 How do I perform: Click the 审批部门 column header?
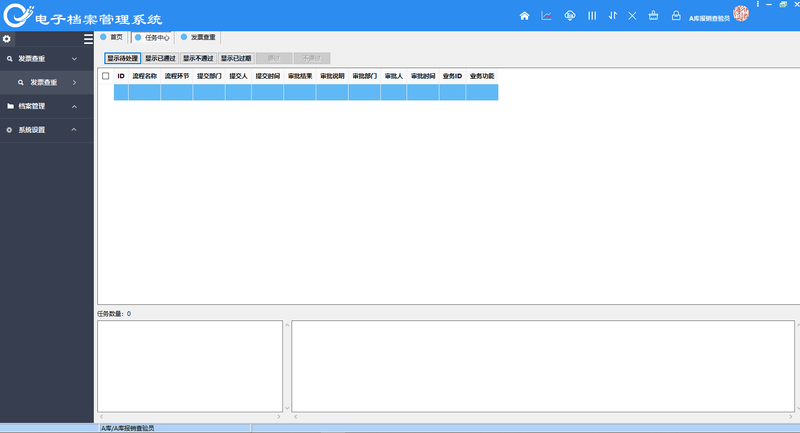pyautogui.click(x=364, y=76)
